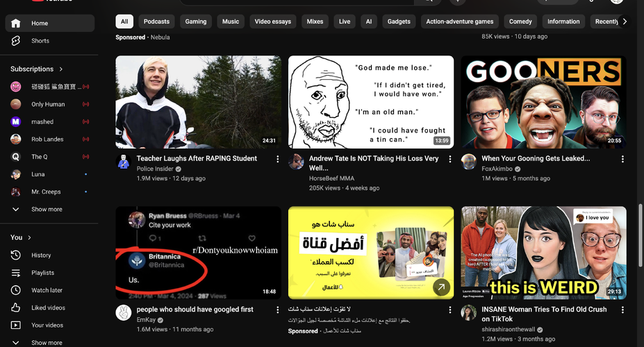Visit shirashiraonthewall channel name
This screenshot has height=347, width=644.
pos(508,329)
